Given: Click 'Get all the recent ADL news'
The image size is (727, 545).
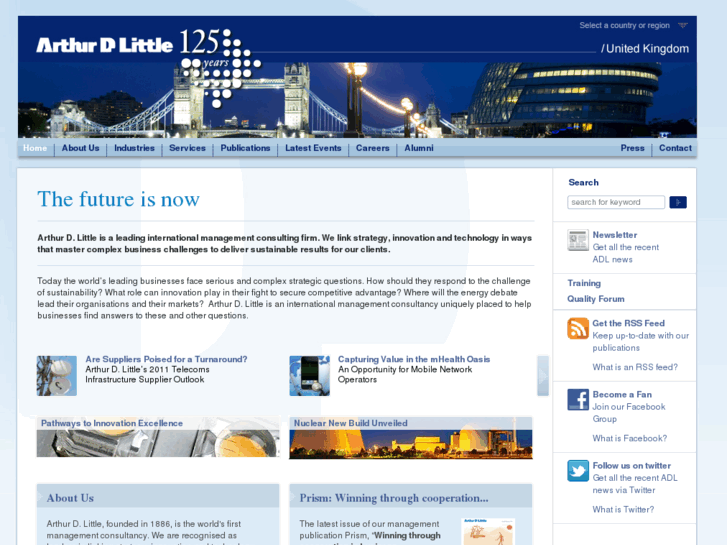Looking at the screenshot, I should tap(625, 253).
